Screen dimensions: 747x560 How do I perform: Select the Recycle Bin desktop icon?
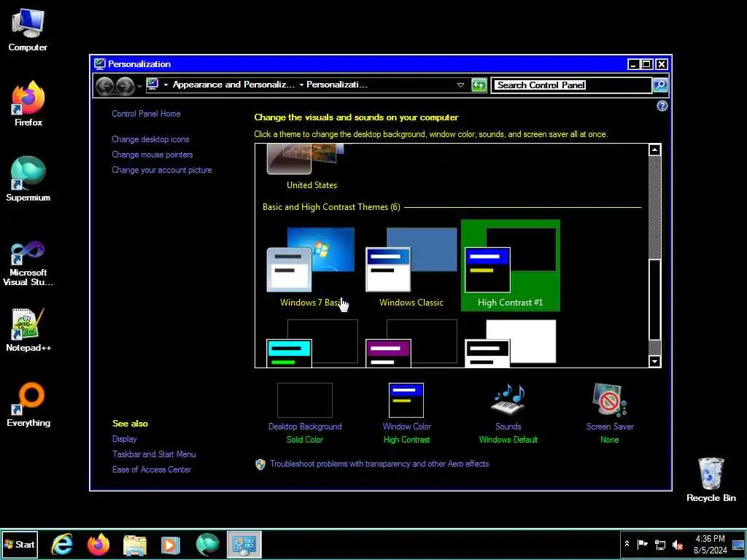coord(711,480)
